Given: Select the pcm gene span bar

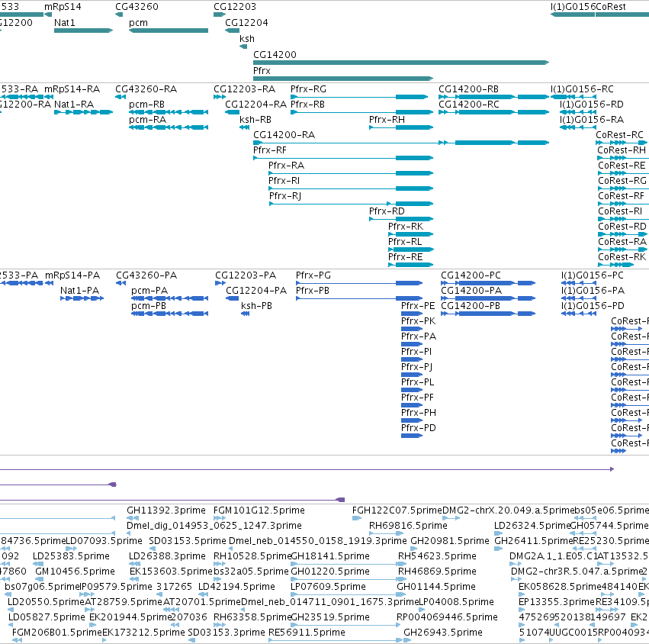Looking at the screenshot, I should tap(169, 31).
